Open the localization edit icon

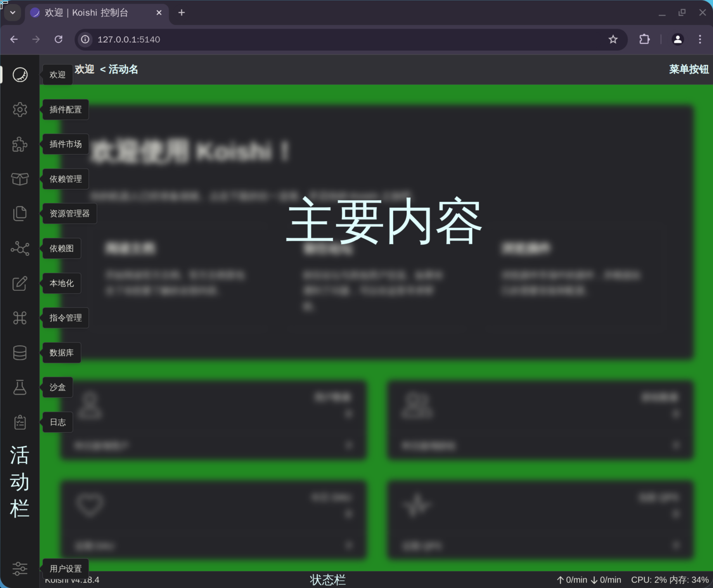[x=20, y=284]
